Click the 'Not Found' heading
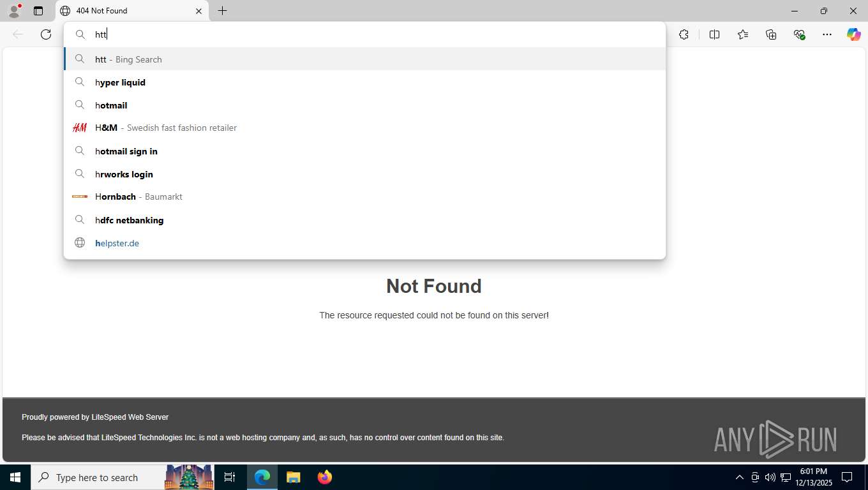The image size is (868, 490). 434,286
